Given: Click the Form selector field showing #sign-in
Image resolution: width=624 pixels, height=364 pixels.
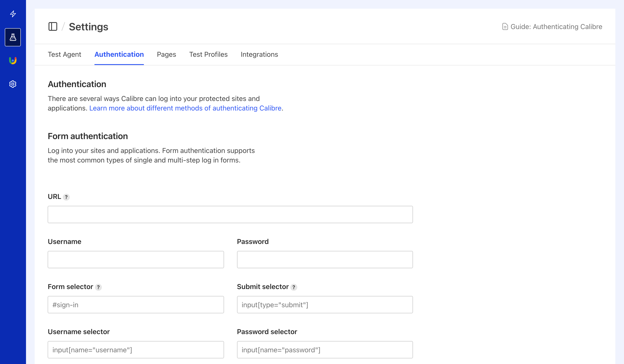Looking at the screenshot, I should (136, 305).
